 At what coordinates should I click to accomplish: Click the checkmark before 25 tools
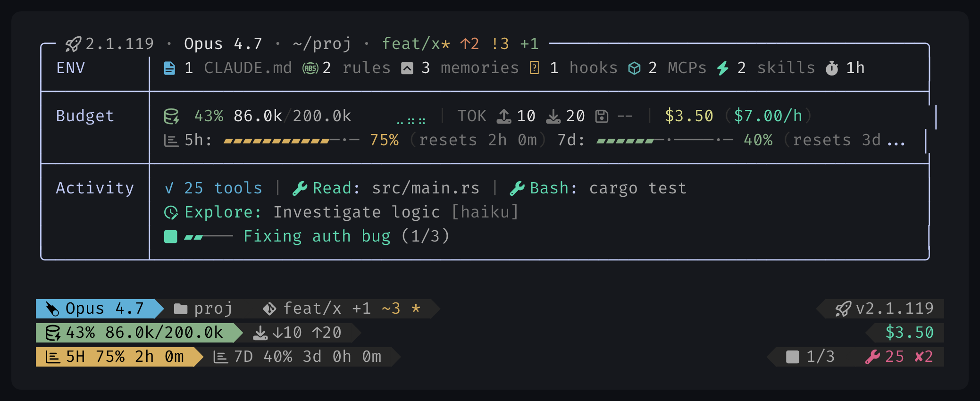point(169,189)
